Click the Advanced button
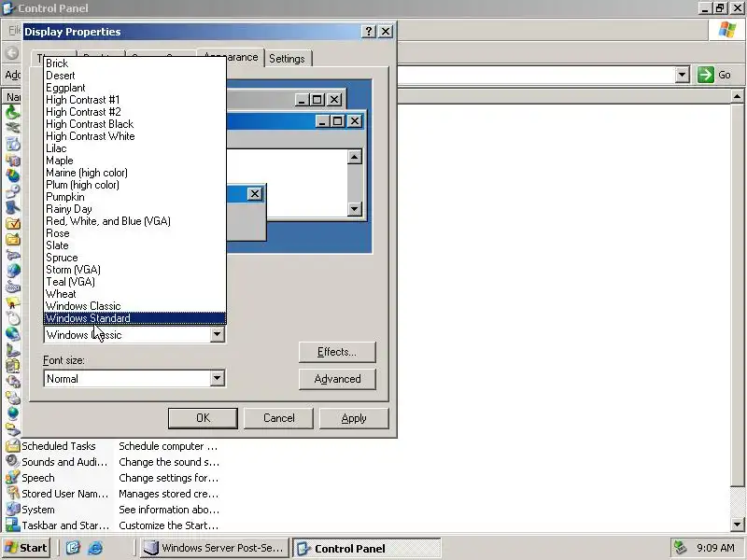 click(x=337, y=379)
